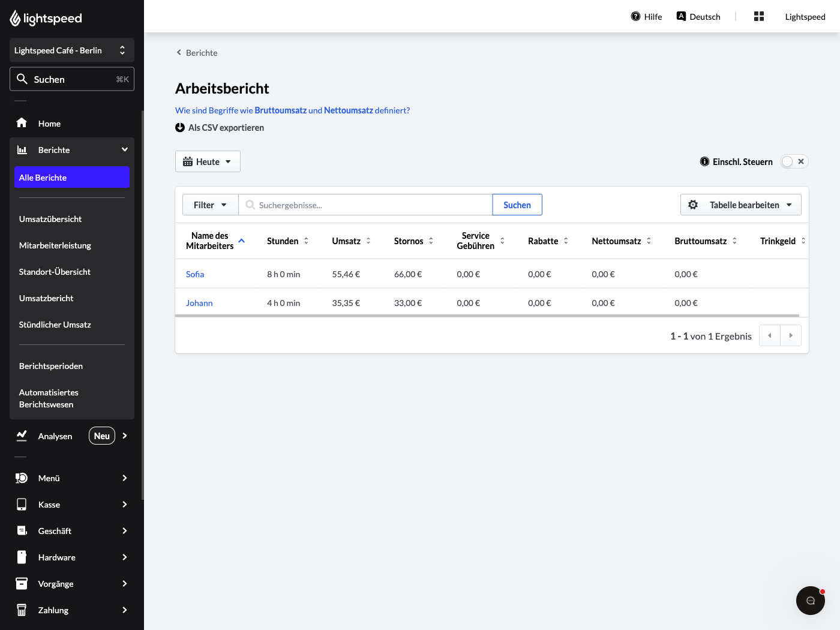Sort table by Stornos column
Viewport: 840px width, 630px height.
pyautogui.click(x=414, y=241)
